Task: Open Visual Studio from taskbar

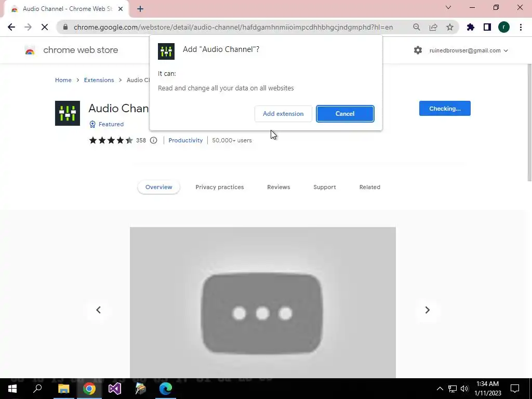Action: (x=115, y=389)
